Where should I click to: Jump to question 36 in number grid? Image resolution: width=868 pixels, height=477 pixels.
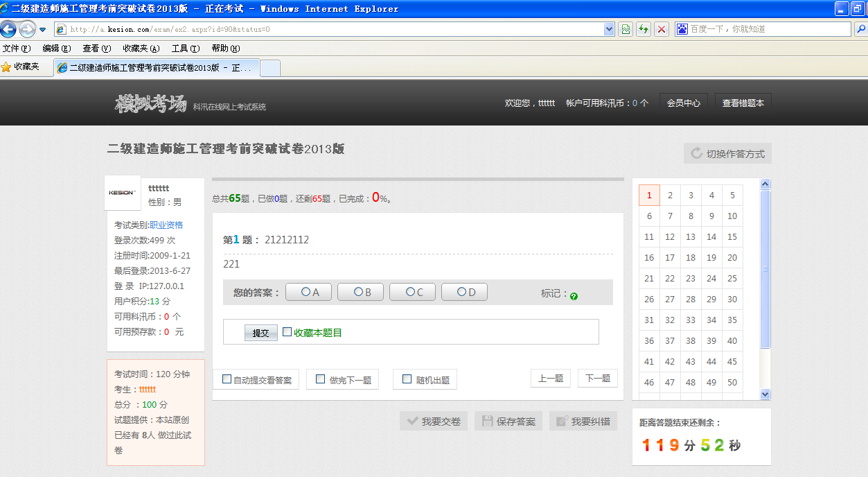(x=649, y=341)
